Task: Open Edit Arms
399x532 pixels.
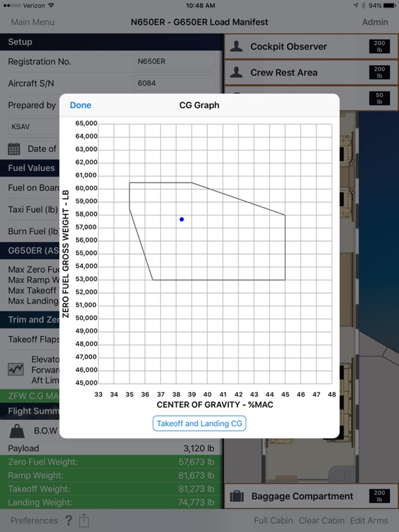Action: pos(369,521)
